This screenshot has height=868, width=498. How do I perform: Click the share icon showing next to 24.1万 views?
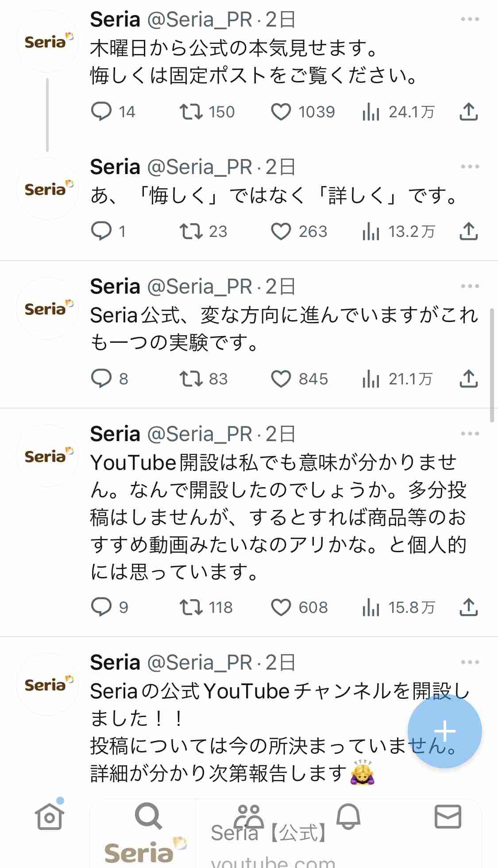pyautogui.click(x=469, y=112)
